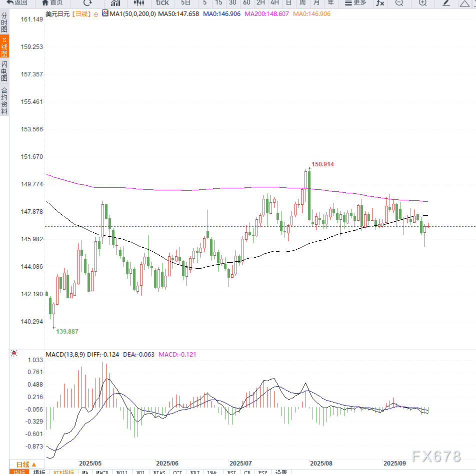This screenshot has height=474, width=476.
Task: Click the settings gear icon above MACD panel
Action: point(14,353)
